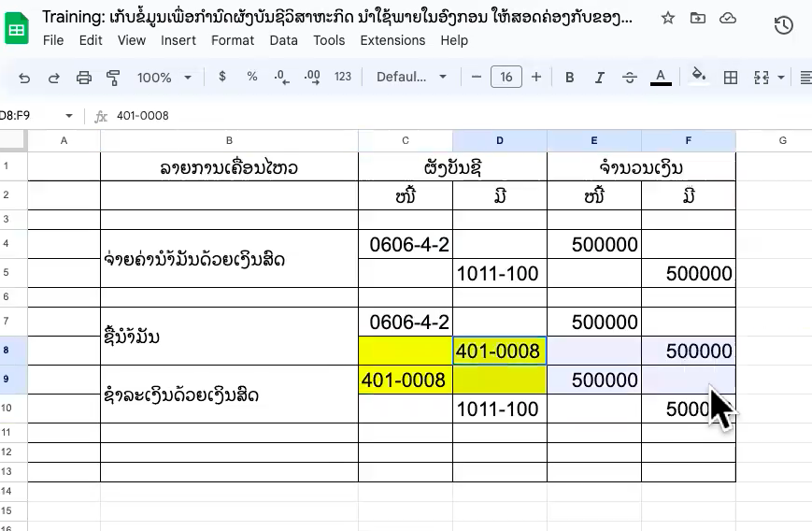Image resolution: width=812 pixels, height=531 pixels.
Task: Open merge type dropdown arrow
Action: (x=781, y=78)
